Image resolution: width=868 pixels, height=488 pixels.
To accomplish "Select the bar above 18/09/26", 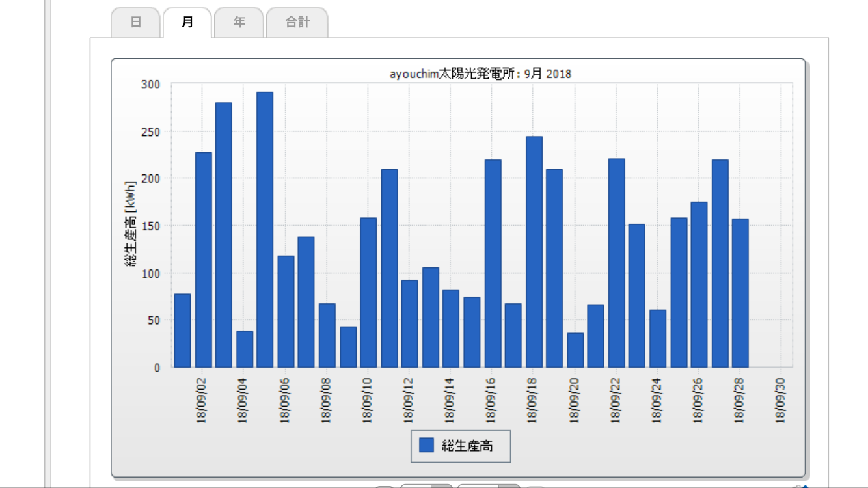I will click(x=699, y=285).
